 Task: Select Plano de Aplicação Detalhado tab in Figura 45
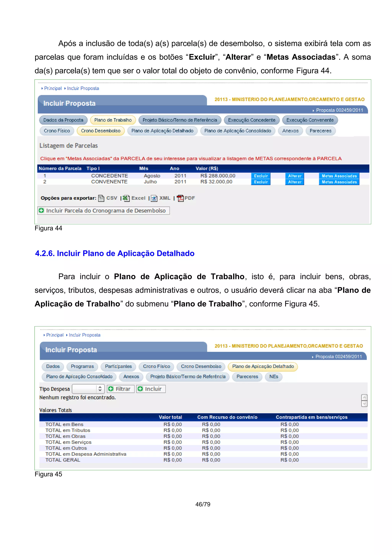pos(263,366)
